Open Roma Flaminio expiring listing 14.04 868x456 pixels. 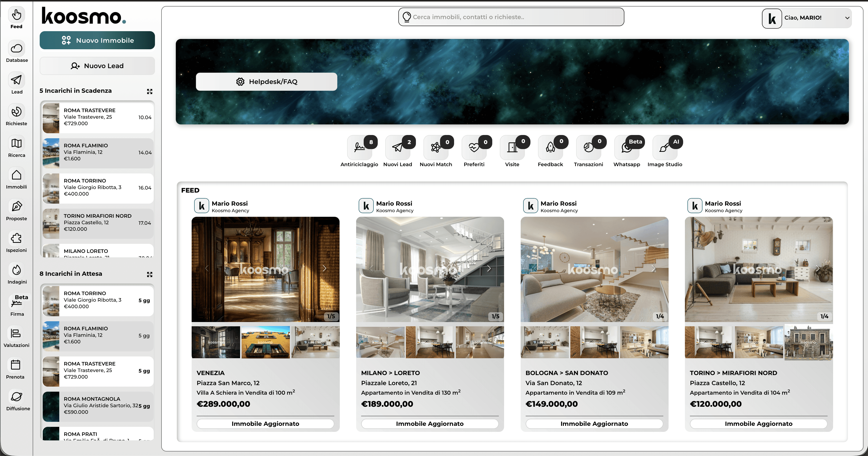(98, 153)
